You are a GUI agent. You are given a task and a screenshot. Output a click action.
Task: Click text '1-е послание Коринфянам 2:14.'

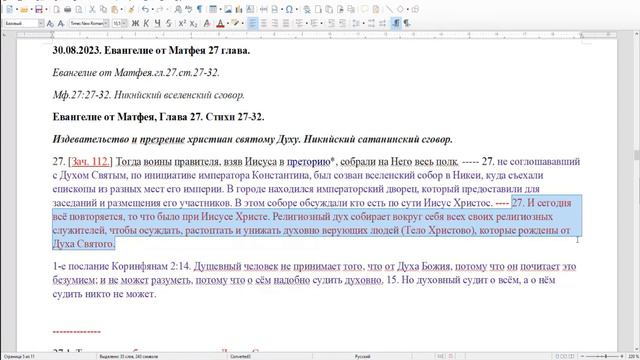pyautogui.click(x=122, y=266)
